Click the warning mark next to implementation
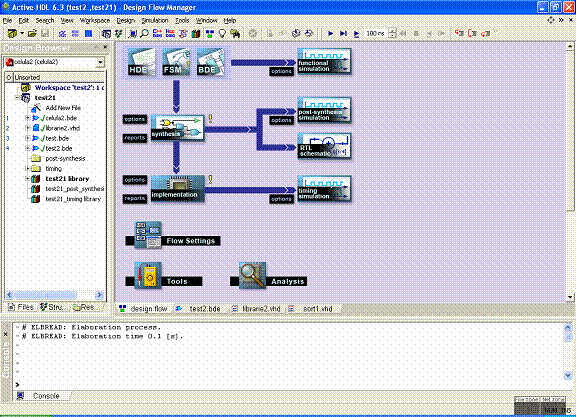 click(210, 179)
